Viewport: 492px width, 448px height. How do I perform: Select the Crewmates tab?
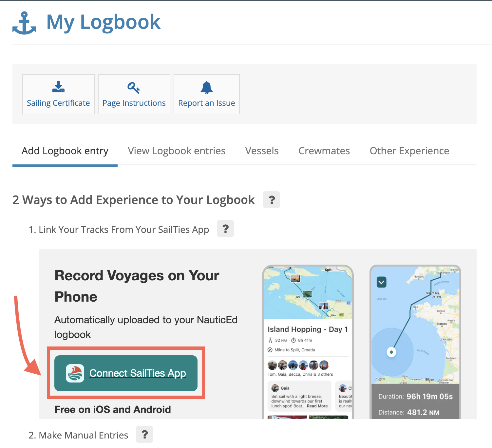point(324,151)
